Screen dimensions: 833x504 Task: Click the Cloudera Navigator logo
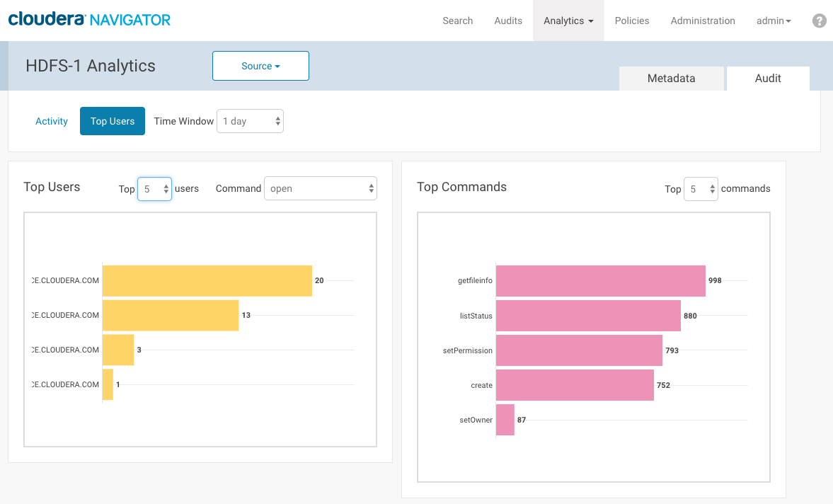tap(89, 20)
